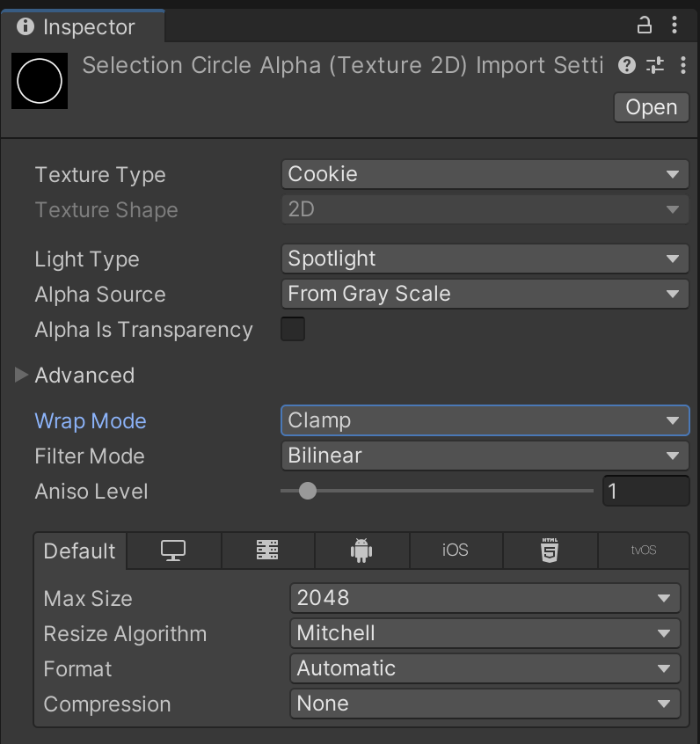The width and height of the screenshot is (700, 744).
Task: Open the iOS platform settings tab
Action: coord(456,551)
